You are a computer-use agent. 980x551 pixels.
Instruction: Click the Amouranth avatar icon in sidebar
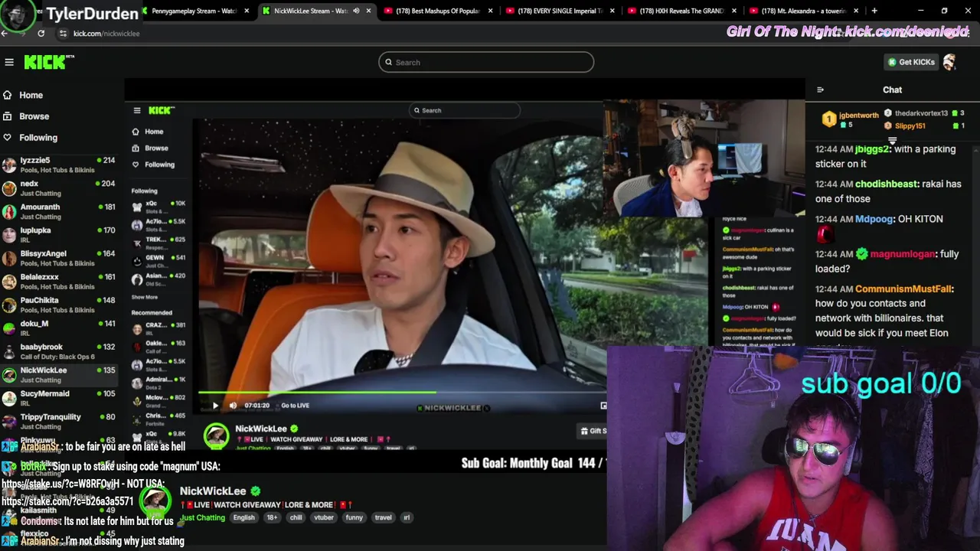(x=9, y=211)
